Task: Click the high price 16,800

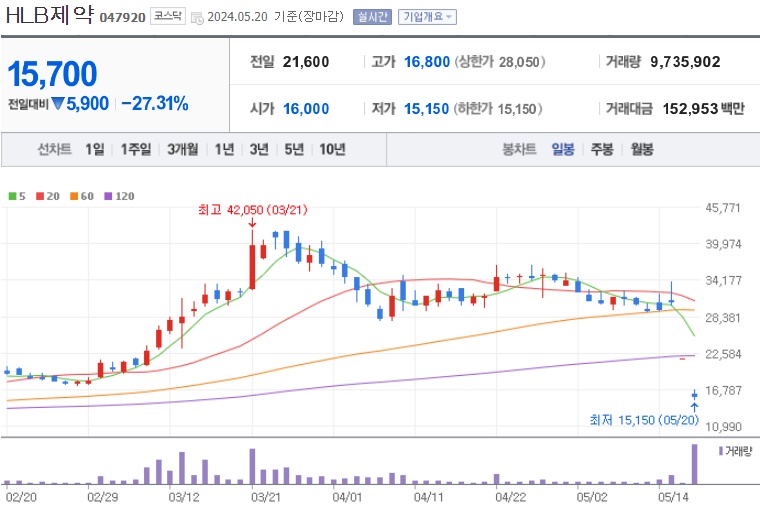Action: [x=427, y=62]
